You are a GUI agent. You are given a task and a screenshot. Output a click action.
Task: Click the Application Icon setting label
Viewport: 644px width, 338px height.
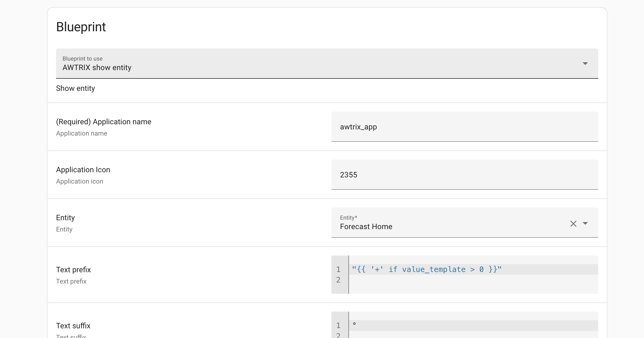[83, 170]
